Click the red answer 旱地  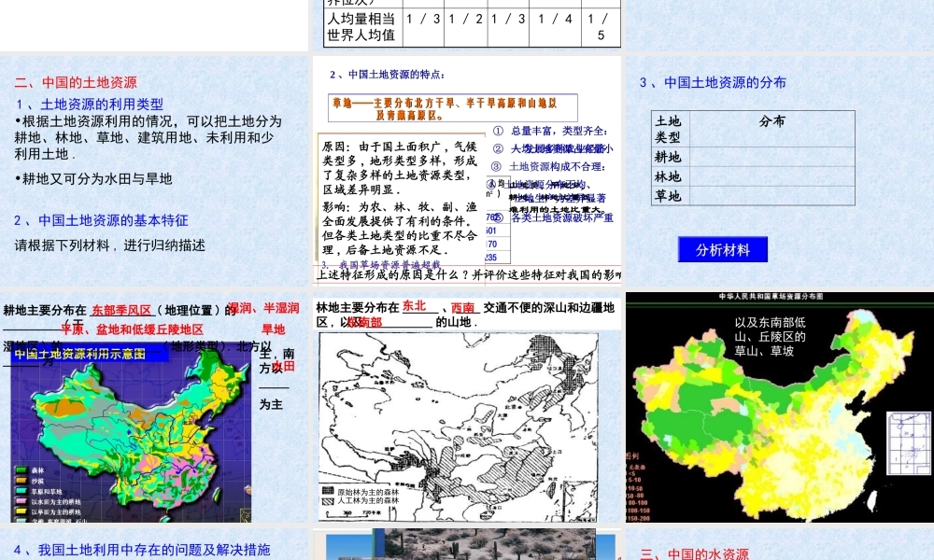tap(274, 329)
